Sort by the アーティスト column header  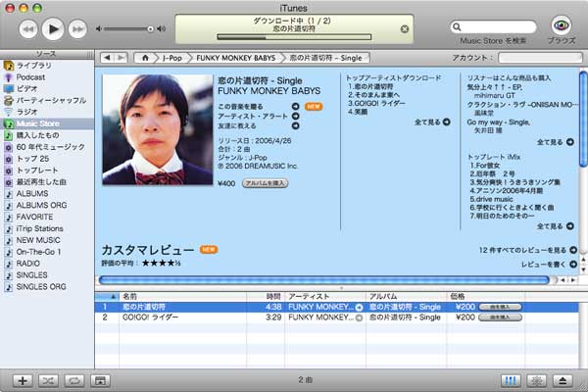(x=325, y=296)
